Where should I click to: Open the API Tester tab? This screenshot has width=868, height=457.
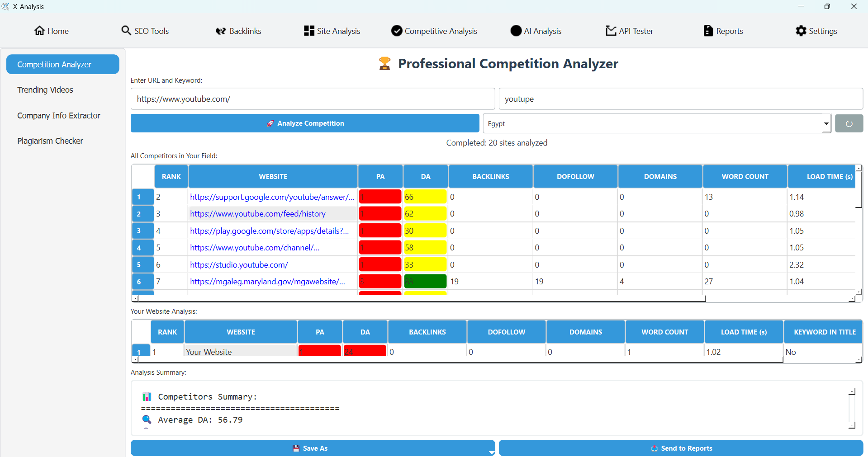click(630, 31)
